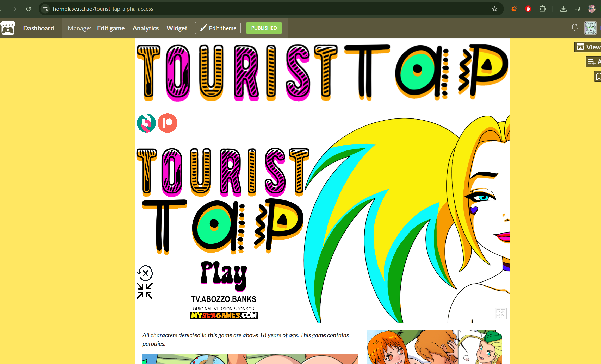601x364 pixels.
Task: Open the Analytics menu item
Action: pos(145,28)
